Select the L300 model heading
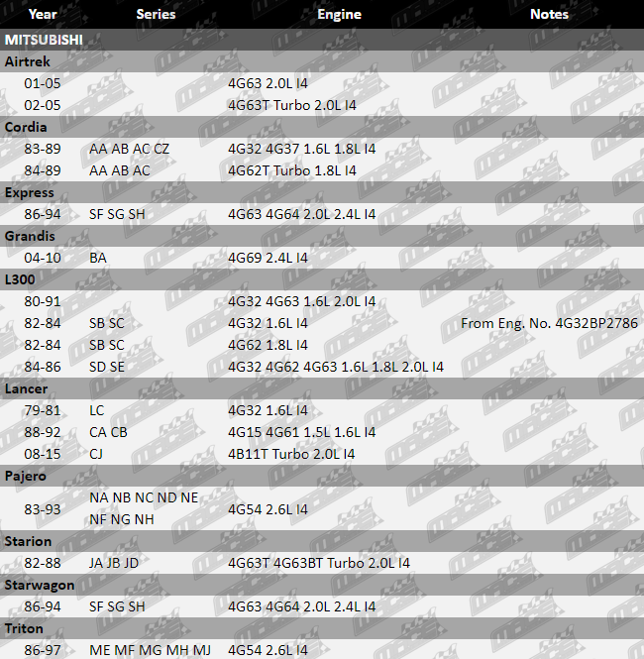The height and width of the screenshot is (659, 644). (20, 279)
